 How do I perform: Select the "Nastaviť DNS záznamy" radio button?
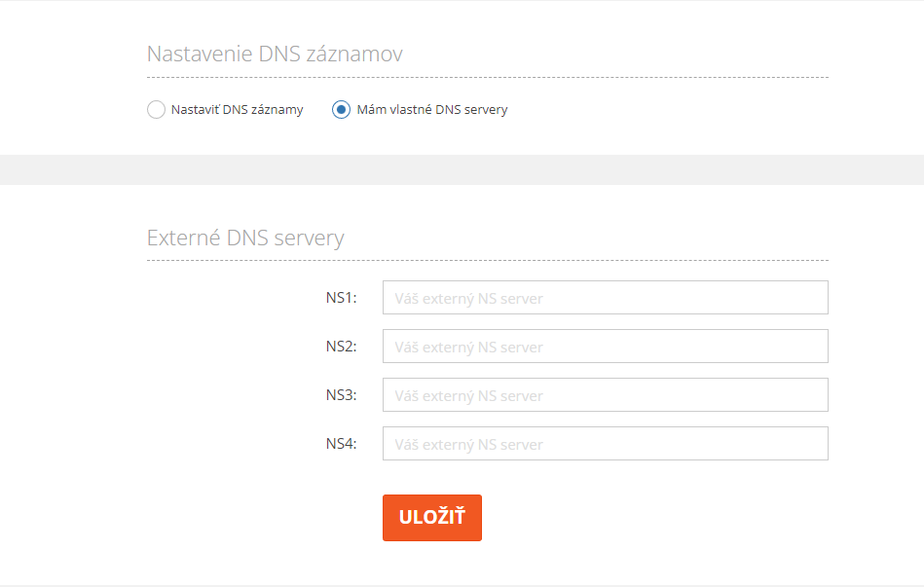pos(156,110)
